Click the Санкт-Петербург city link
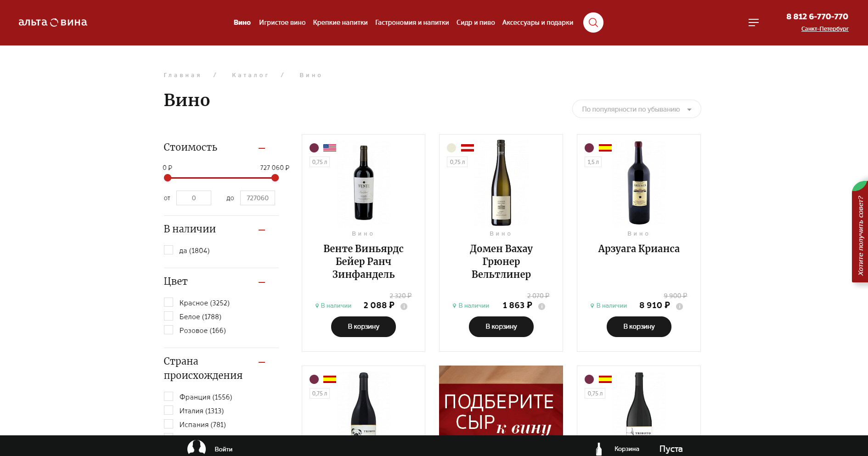 pyautogui.click(x=824, y=29)
